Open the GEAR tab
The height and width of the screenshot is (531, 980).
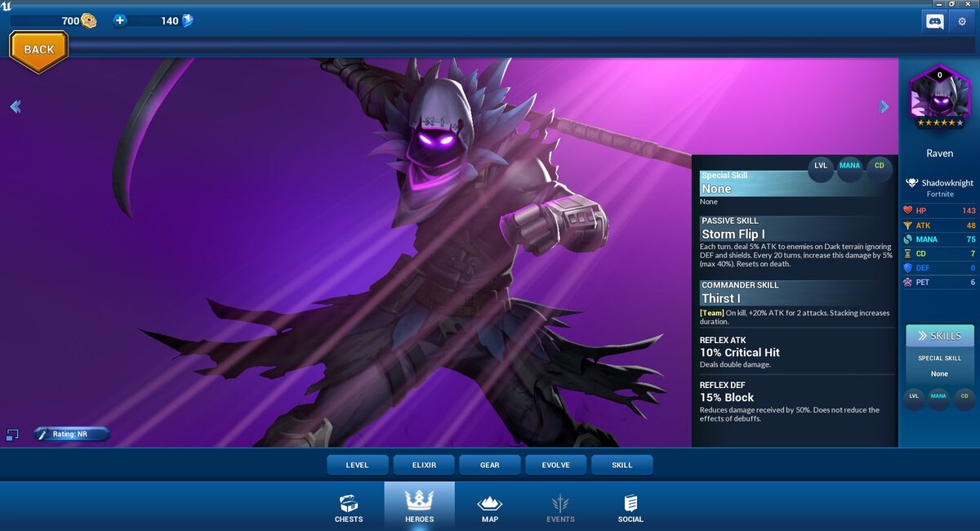(x=489, y=465)
